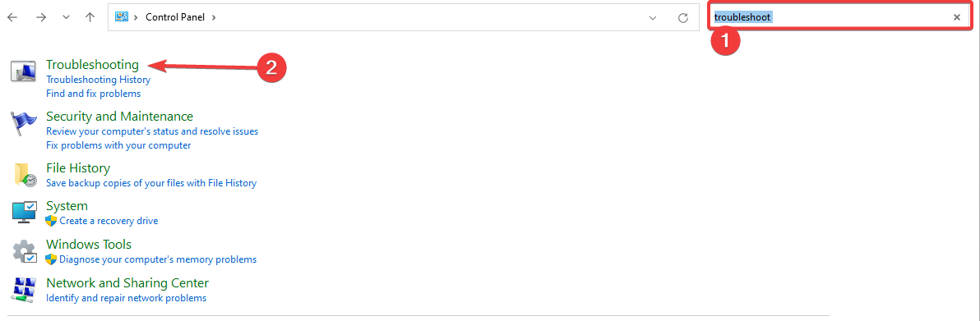The width and height of the screenshot is (980, 321).
Task: Click the Security and Maintenance flag icon
Action: (x=24, y=124)
